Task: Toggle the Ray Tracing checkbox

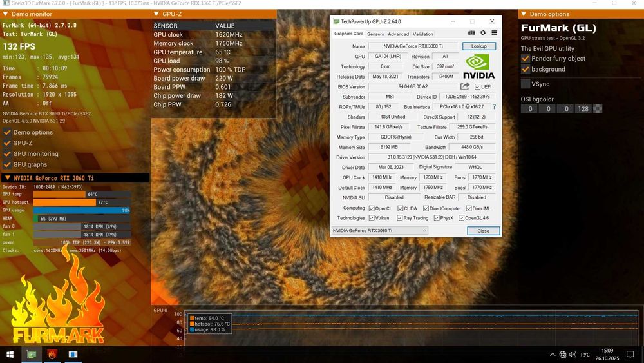Action: [x=400, y=218]
